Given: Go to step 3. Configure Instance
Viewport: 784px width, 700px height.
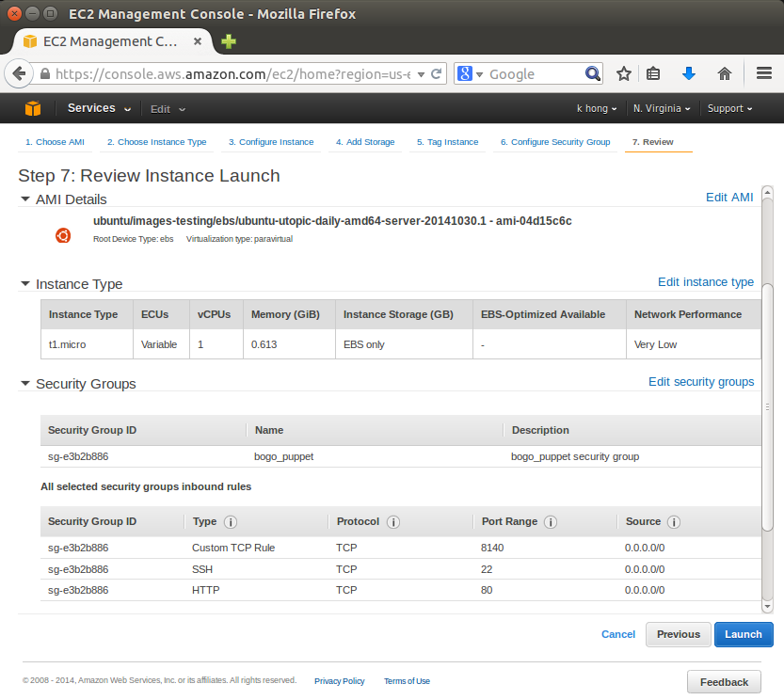Looking at the screenshot, I should 271,142.
